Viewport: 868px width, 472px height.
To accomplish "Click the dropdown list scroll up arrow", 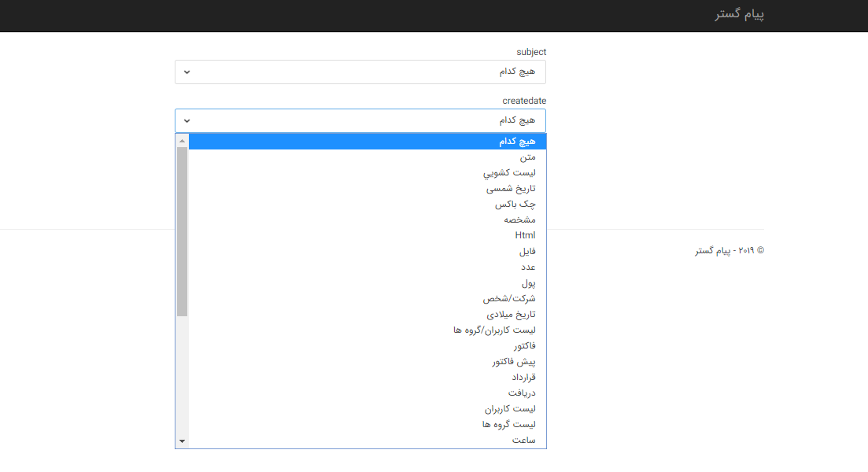I will 182,141.
